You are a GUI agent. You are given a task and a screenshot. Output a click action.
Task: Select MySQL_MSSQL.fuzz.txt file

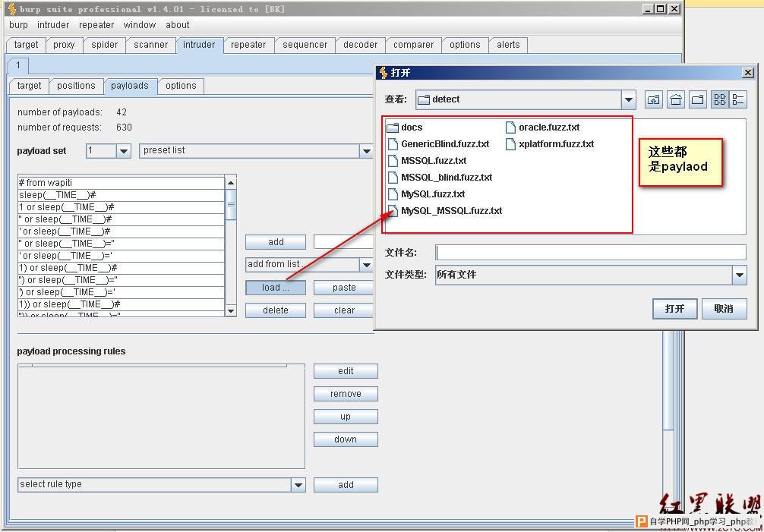[445, 211]
